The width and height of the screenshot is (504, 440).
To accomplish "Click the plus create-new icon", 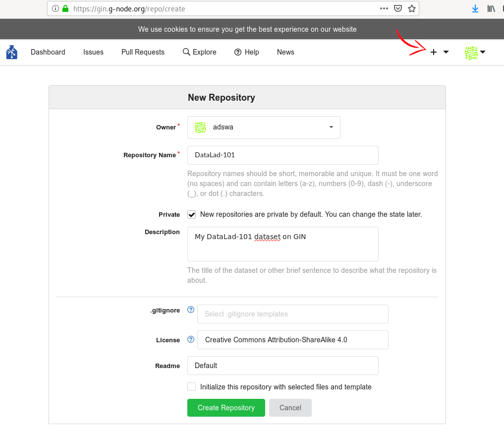I will pos(433,52).
